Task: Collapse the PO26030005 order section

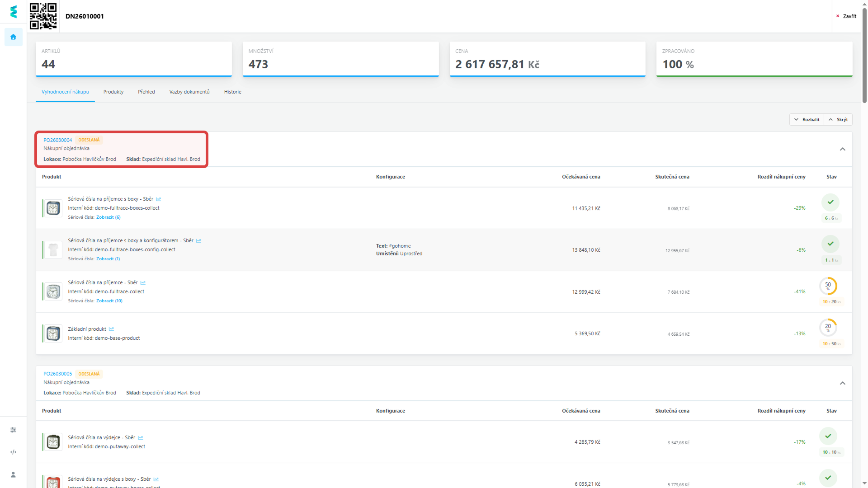Action: (842, 383)
